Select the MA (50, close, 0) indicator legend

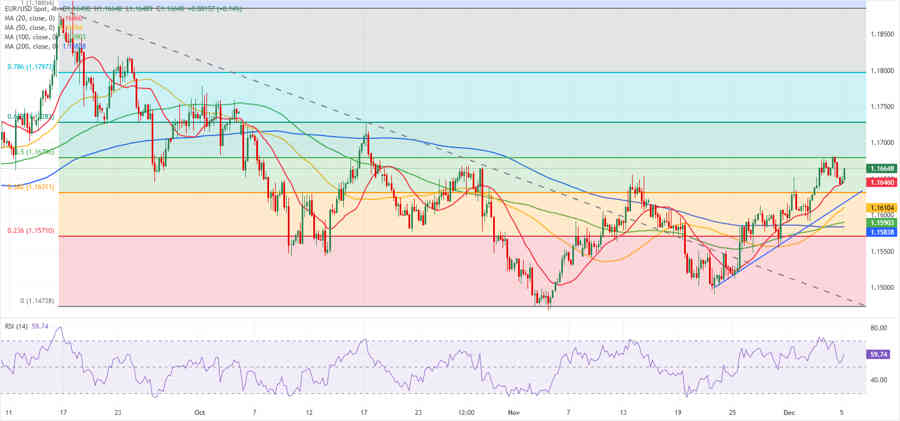[27, 27]
